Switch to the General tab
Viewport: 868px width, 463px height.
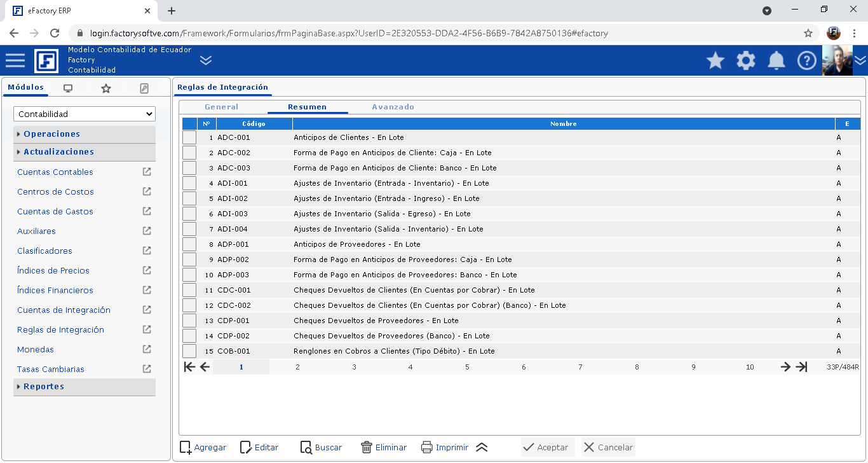(222, 107)
